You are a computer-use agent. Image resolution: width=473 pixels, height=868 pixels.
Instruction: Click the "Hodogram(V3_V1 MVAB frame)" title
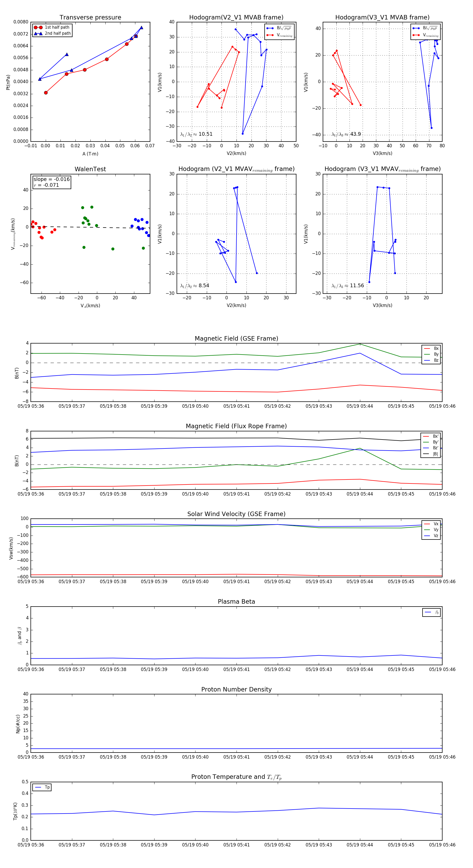(x=382, y=17)
